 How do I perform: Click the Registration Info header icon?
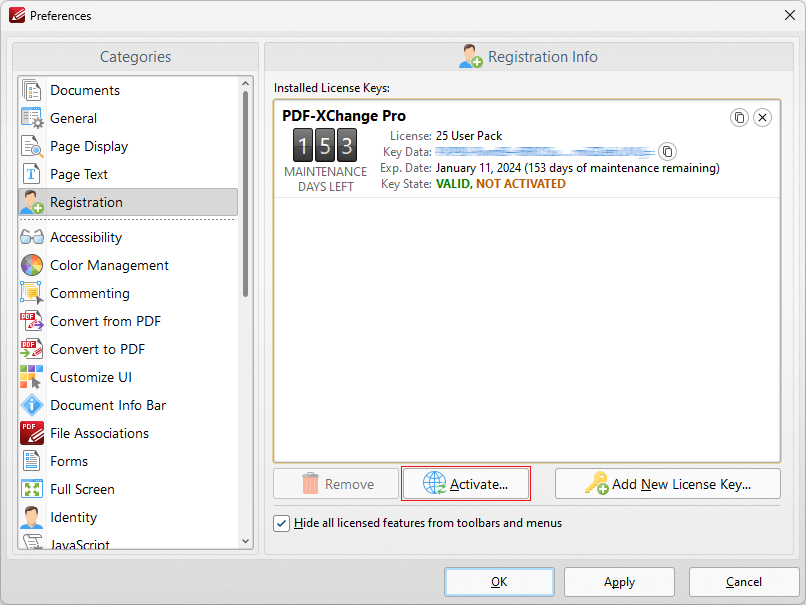point(470,57)
